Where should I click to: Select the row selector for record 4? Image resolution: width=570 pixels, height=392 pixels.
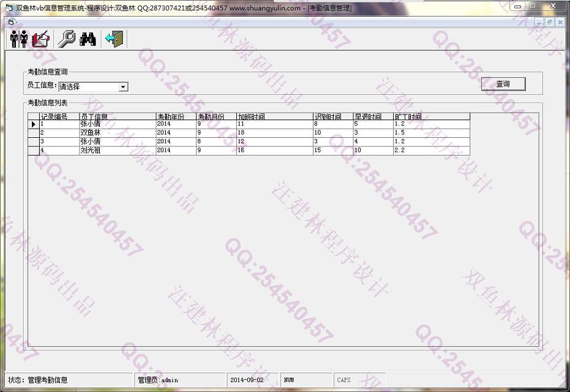(x=34, y=151)
